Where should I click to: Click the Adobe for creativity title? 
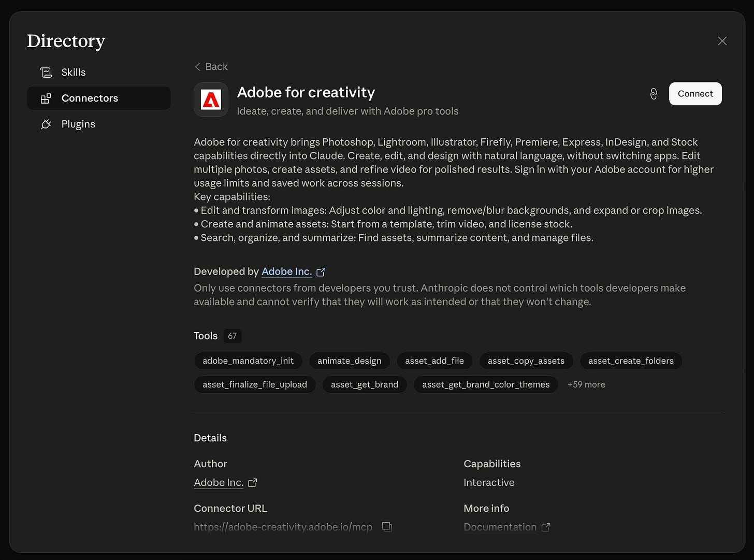(306, 92)
